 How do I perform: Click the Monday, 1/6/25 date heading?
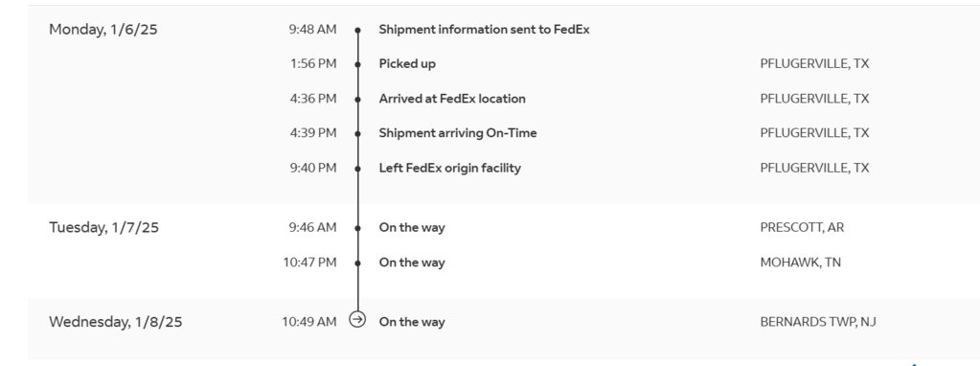(x=103, y=30)
